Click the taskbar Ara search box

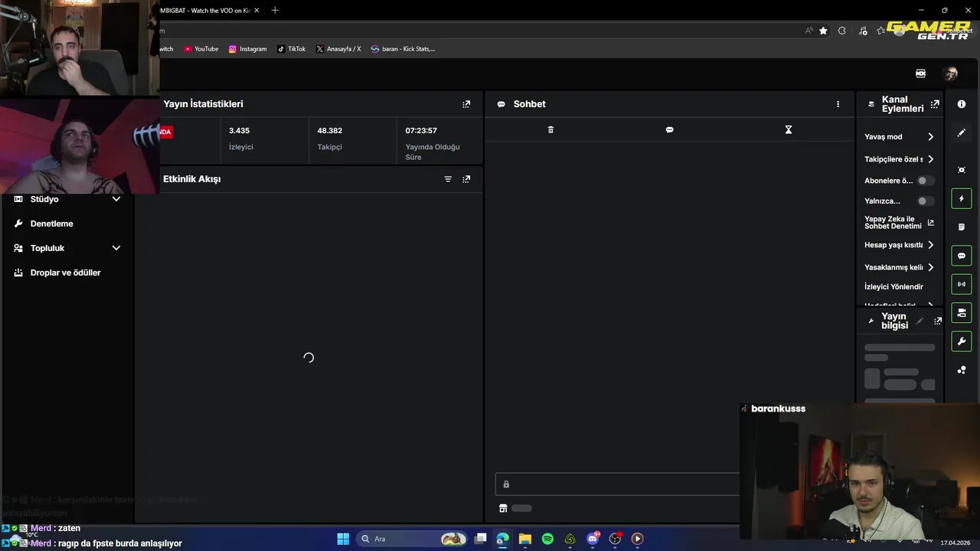point(413,539)
